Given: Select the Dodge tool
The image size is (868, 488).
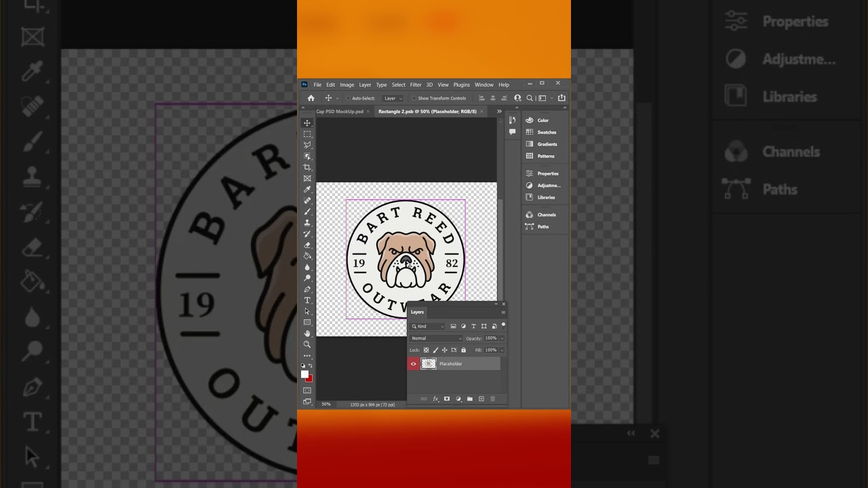Looking at the screenshot, I should [x=307, y=278].
